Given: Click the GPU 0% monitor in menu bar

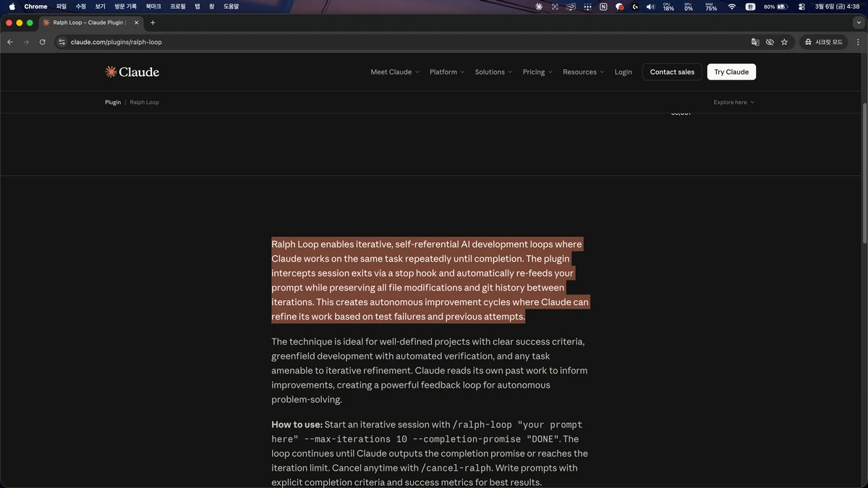Looking at the screenshot, I should (x=689, y=7).
